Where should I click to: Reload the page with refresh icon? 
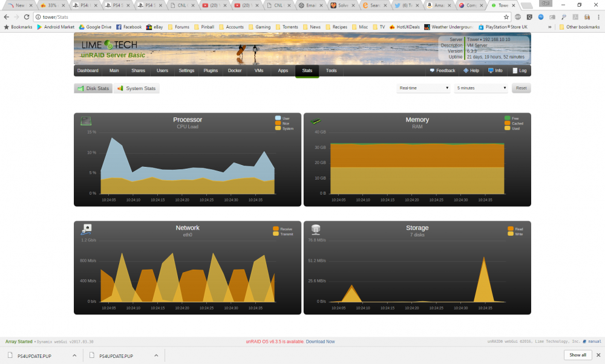pyautogui.click(x=27, y=17)
